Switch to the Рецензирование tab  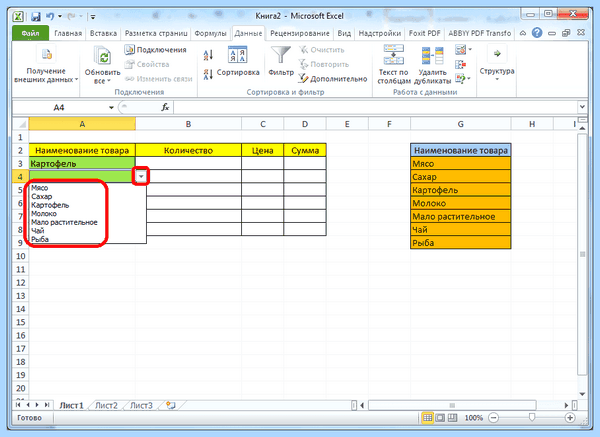(300, 33)
